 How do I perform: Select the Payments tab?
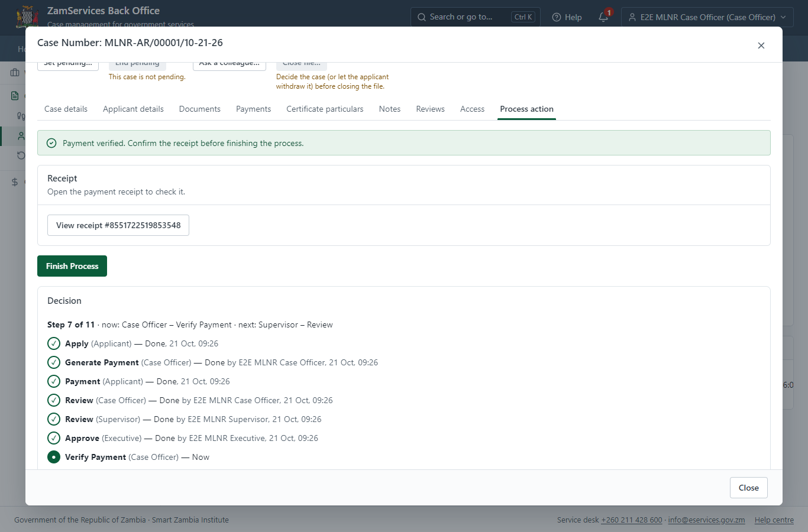253,109
